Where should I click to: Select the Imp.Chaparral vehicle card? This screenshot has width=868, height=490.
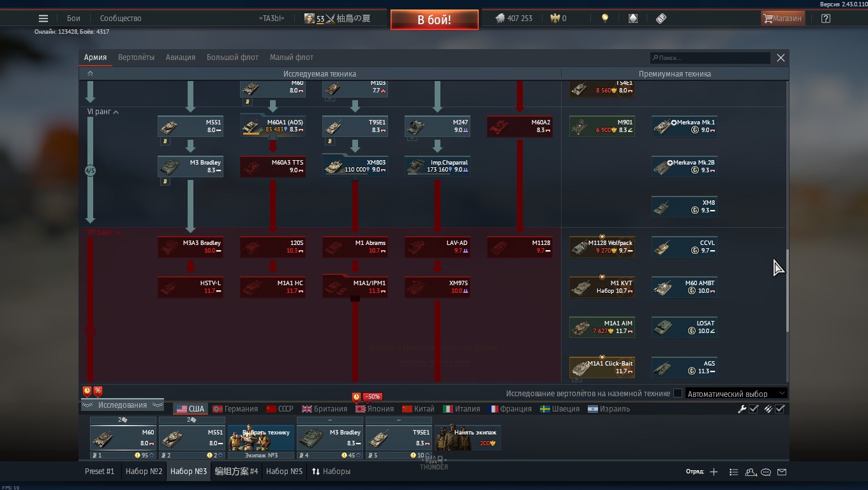click(437, 167)
